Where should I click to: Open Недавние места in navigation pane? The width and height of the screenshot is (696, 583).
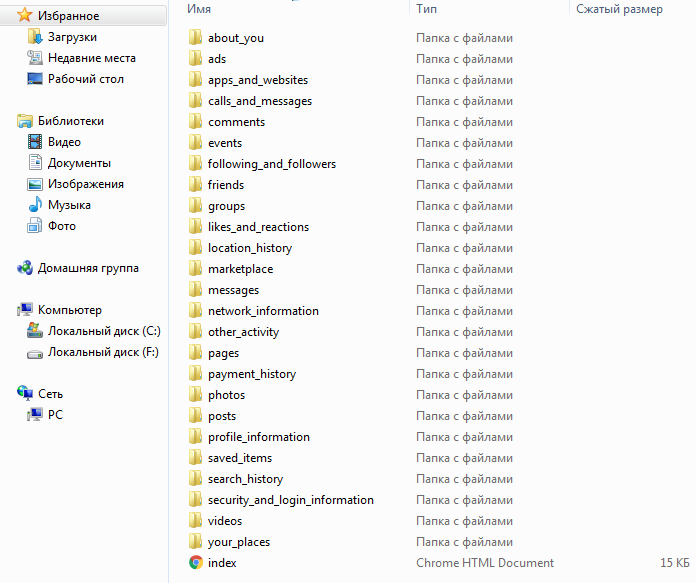tap(92, 58)
